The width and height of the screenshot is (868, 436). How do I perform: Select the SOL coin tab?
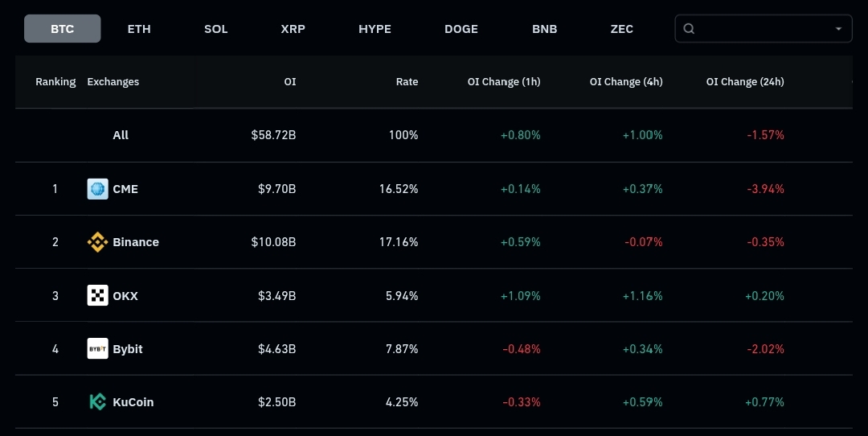coord(216,29)
